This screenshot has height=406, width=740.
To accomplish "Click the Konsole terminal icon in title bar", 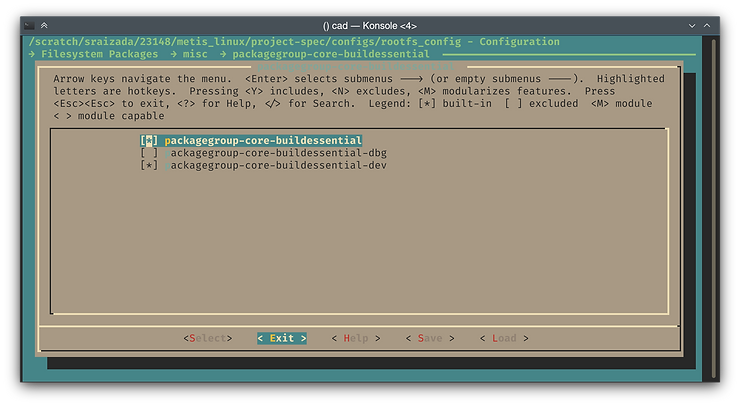I will [x=29, y=25].
